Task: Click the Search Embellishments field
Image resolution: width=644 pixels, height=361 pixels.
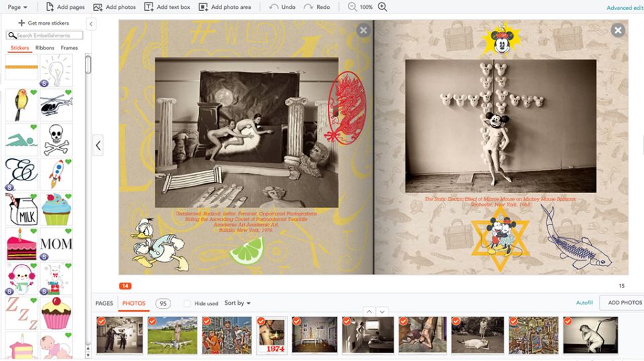Action: pos(44,35)
